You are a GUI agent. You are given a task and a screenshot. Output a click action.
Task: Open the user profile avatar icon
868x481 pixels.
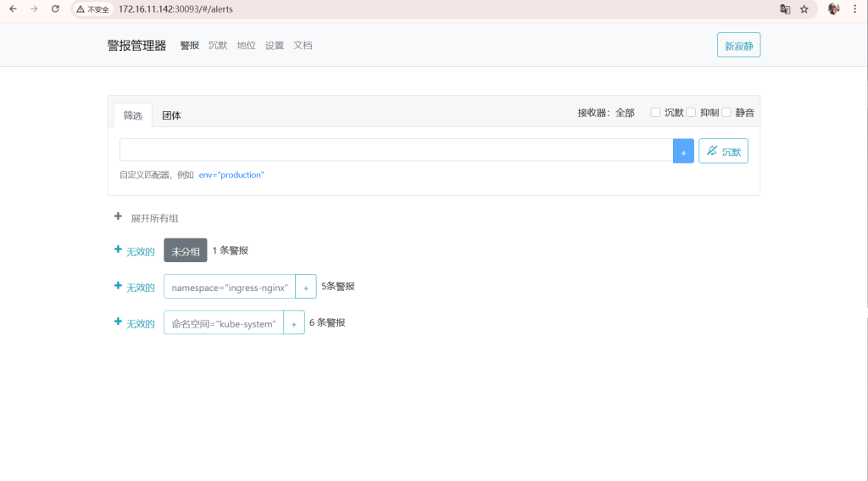(834, 8)
